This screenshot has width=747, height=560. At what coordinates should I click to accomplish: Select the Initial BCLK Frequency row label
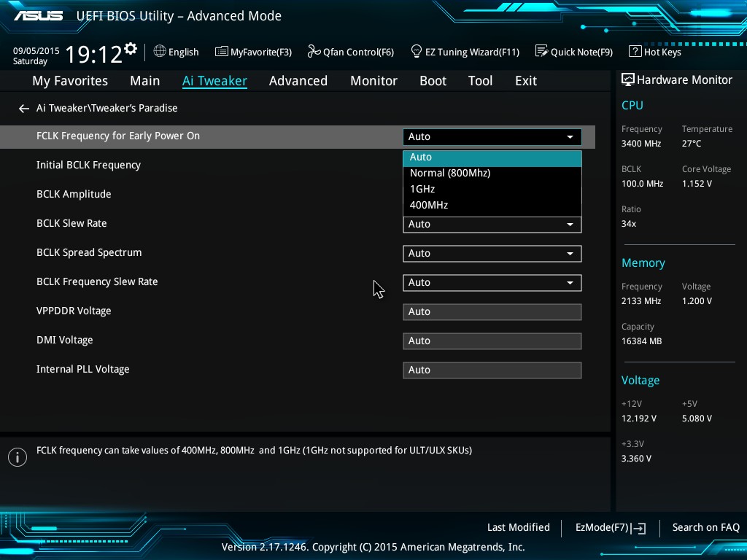point(88,166)
